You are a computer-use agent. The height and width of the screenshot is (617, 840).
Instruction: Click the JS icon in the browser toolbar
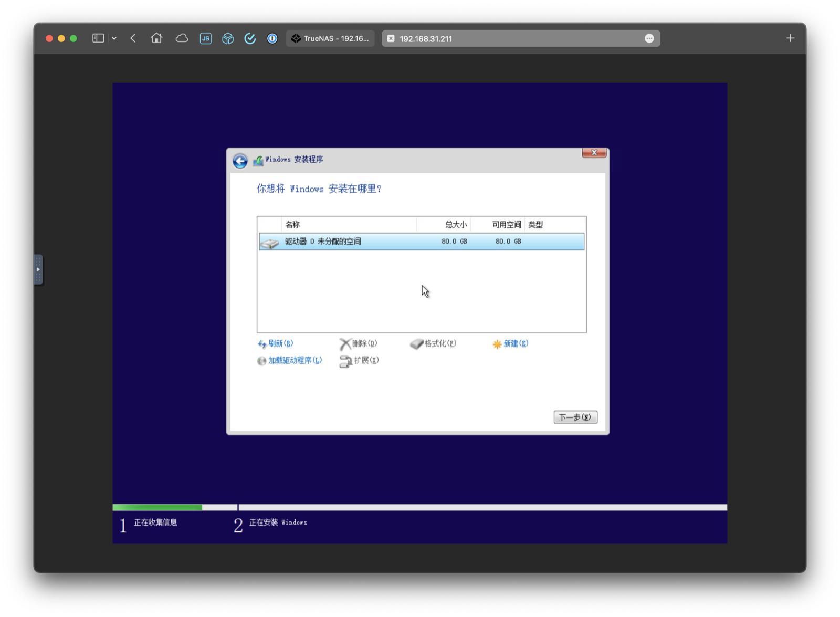point(205,38)
